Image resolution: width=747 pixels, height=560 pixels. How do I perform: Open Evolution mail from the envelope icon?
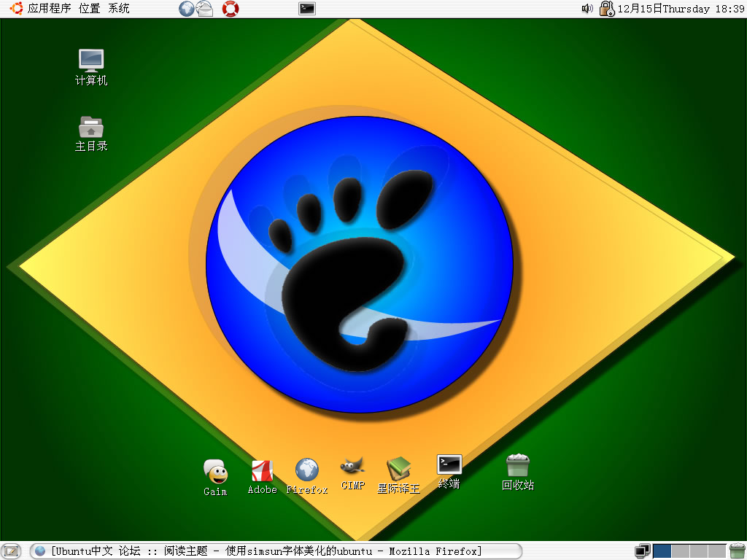click(205, 9)
